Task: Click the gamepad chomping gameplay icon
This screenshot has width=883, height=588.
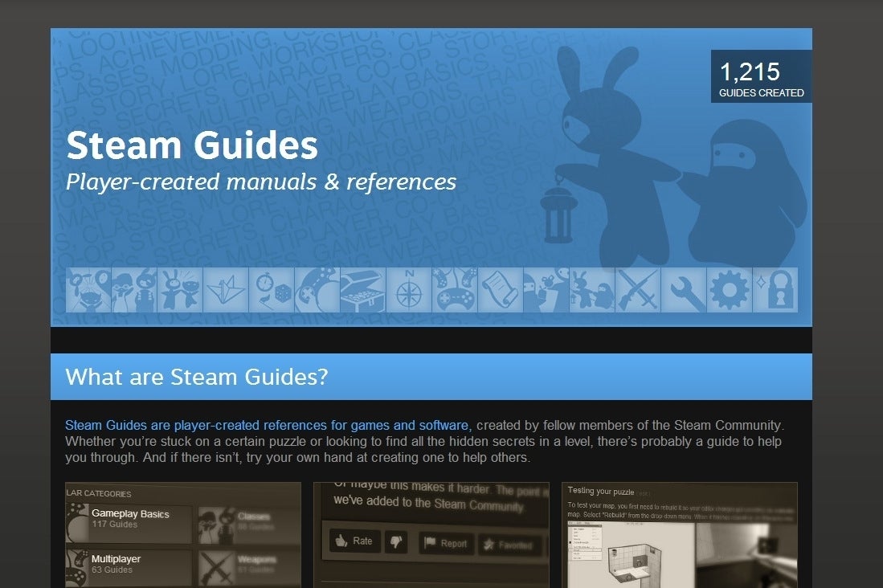Action: [x=317, y=289]
